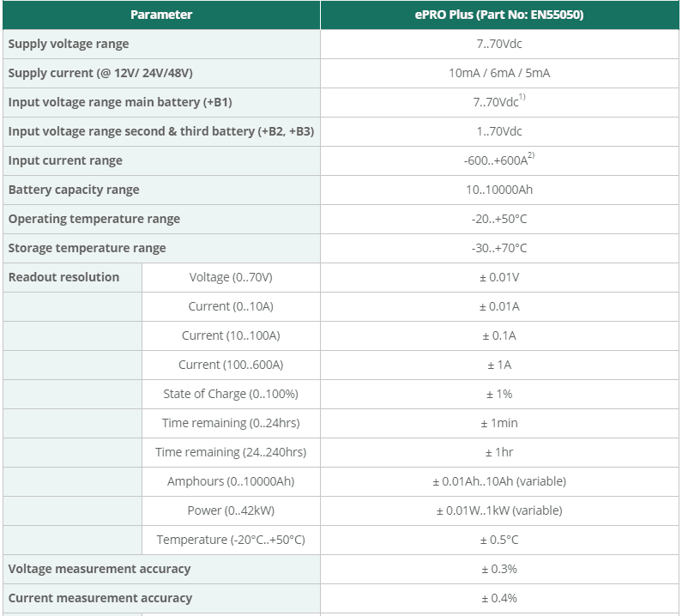Select Input voltage range main battery row label

120,102
